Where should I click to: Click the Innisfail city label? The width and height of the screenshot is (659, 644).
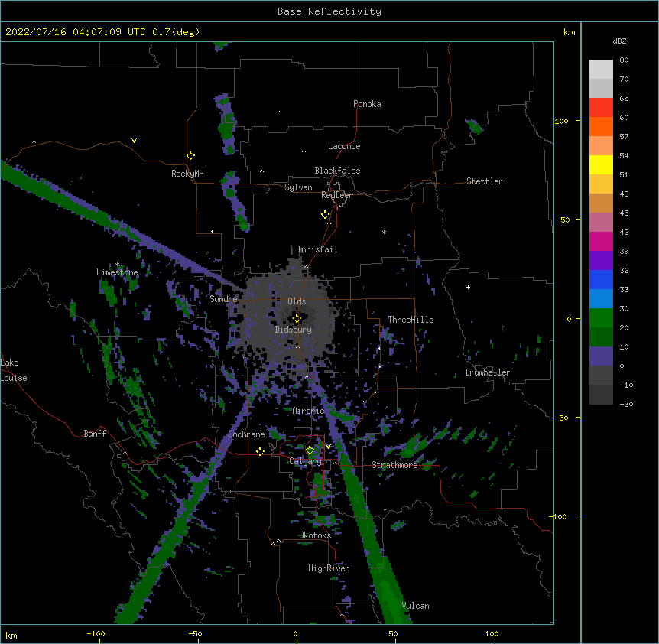[317, 249]
